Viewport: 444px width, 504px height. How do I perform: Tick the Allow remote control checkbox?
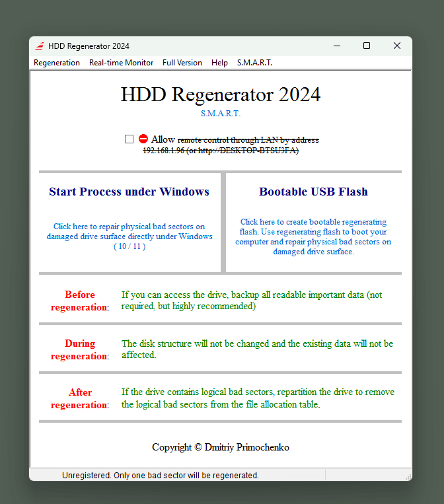point(129,139)
